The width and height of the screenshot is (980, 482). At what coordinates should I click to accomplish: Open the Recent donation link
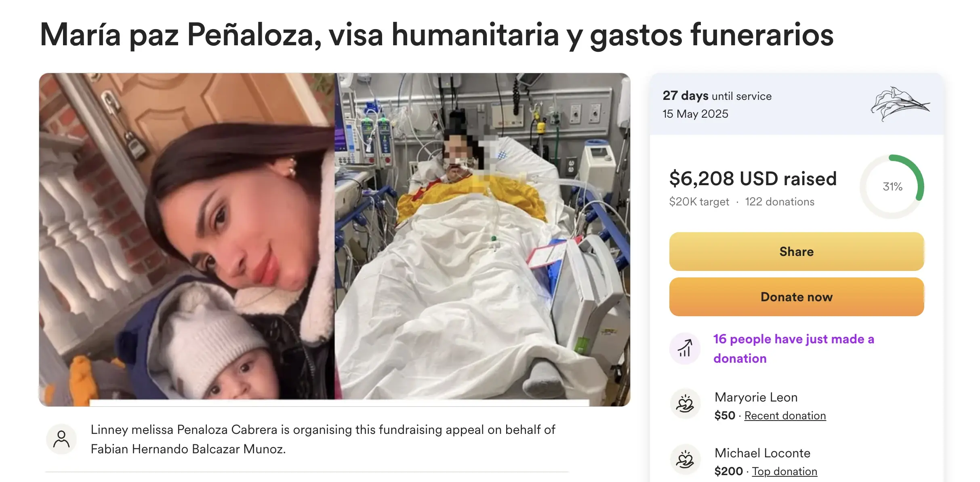(785, 416)
